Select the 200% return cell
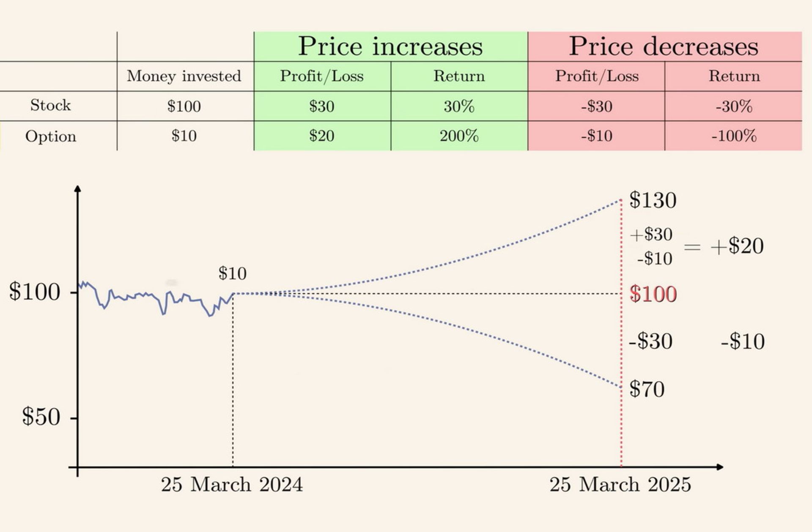Viewport: 812px width, 532px height. coord(459,136)
